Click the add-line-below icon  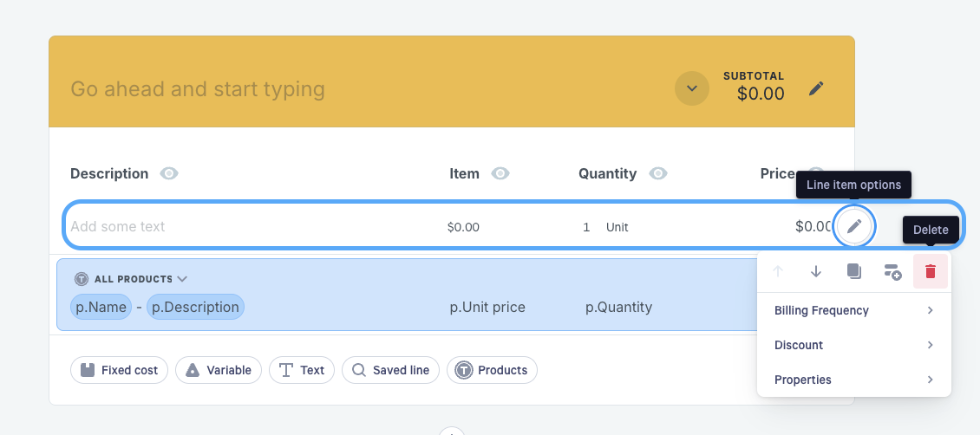[x=892, y=272]
